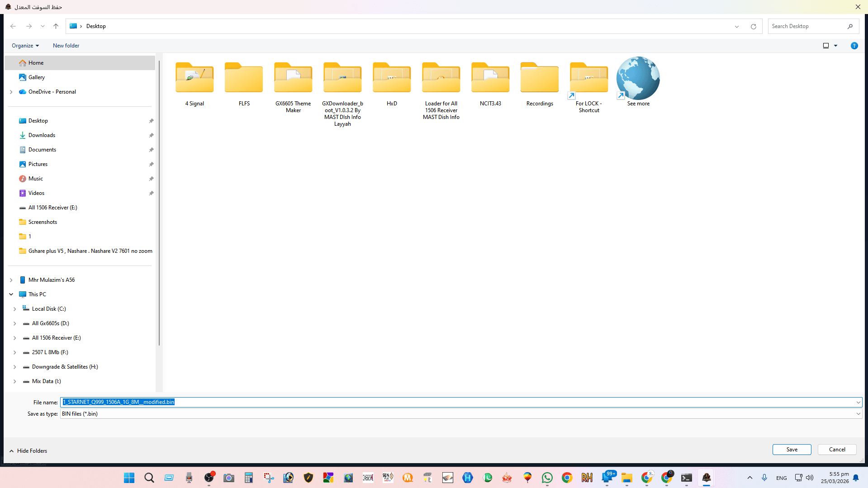Open WhatsApp from the taskbar
This screenshot has width=868, height=488.
(x=547, y=478)
